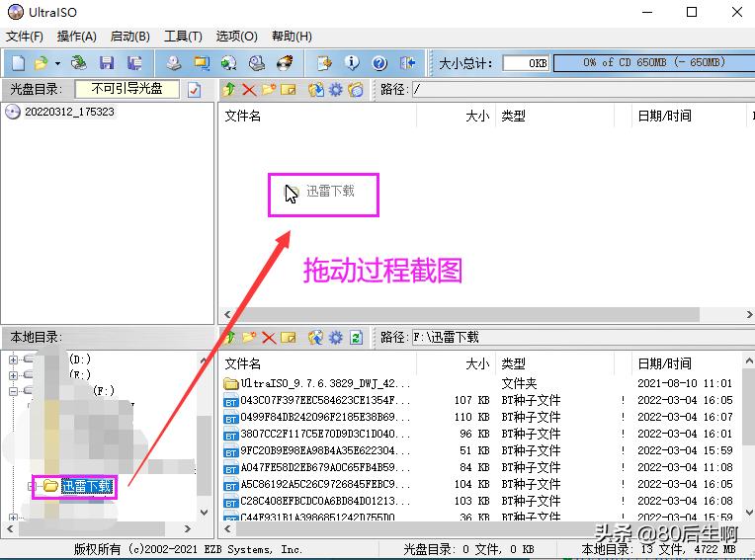Click New Folder icon in disc directory toolbar

[x=269, y=90]
